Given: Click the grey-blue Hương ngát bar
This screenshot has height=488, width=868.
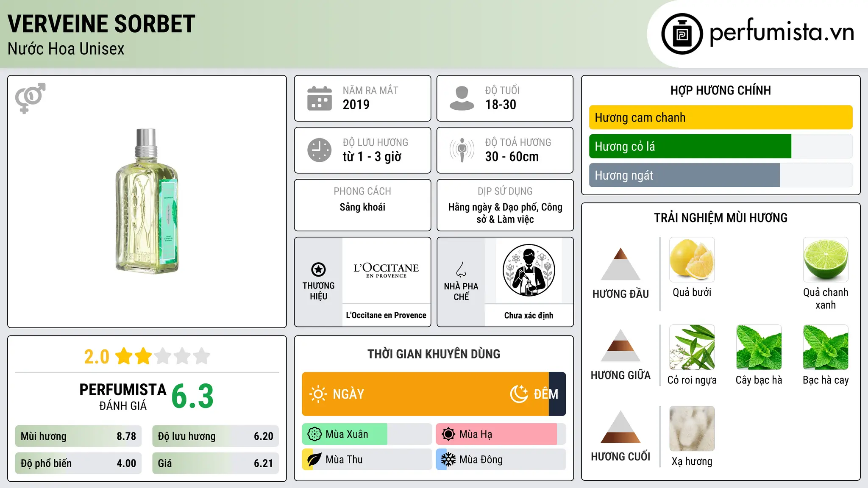Looking at the screenshot, I should (684, 175).
